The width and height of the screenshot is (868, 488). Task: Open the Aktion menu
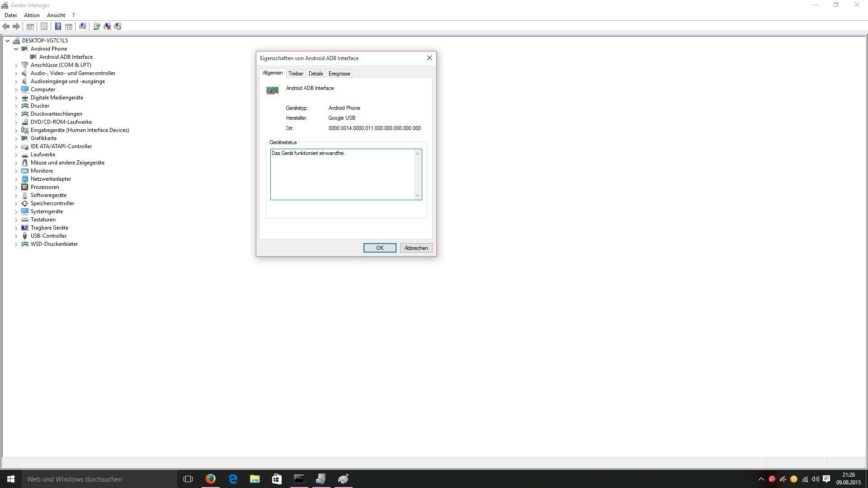coord(32,15)
